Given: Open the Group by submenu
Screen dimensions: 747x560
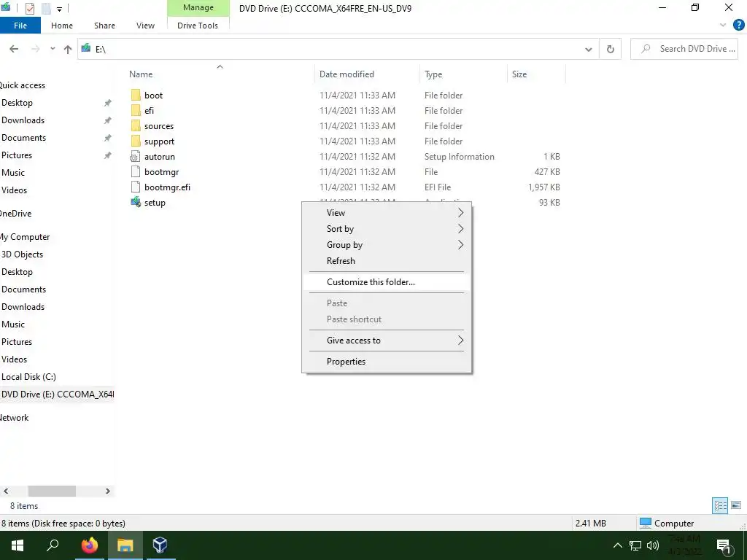Looking at the screenshot, I should [387, 245].
